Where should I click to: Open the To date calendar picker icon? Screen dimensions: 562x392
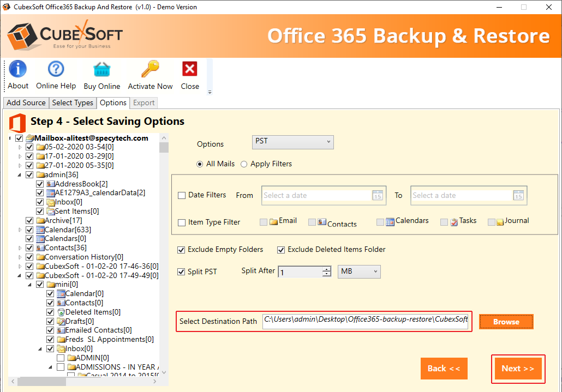518,196
